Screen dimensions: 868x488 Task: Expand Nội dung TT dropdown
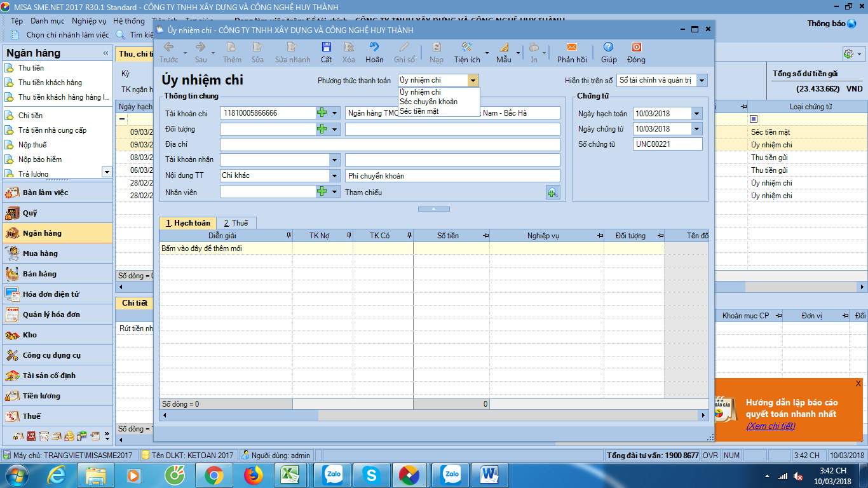334,175
